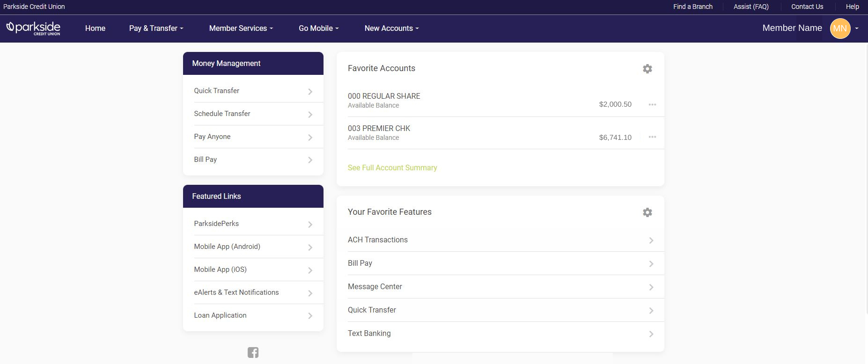This screenshot has width=868, height=364.
Task: Select the 000 REGULAR SHARE account
Action: point(384,96)
